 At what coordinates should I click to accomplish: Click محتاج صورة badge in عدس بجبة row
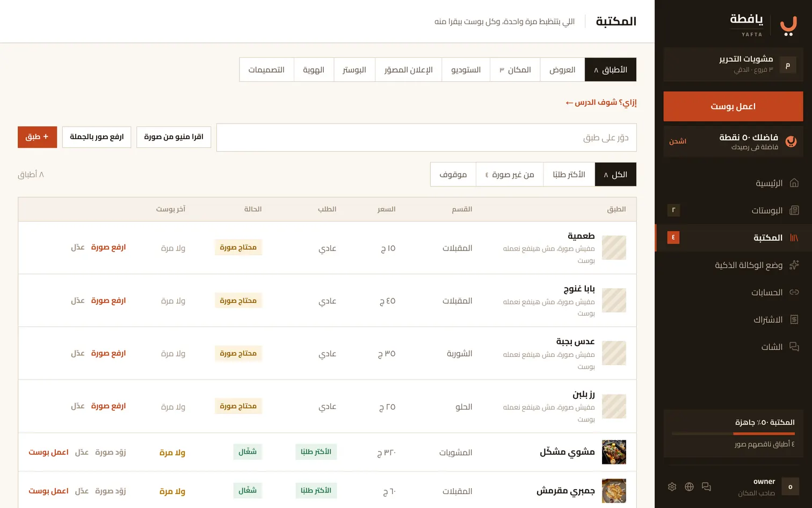(238, 353)
